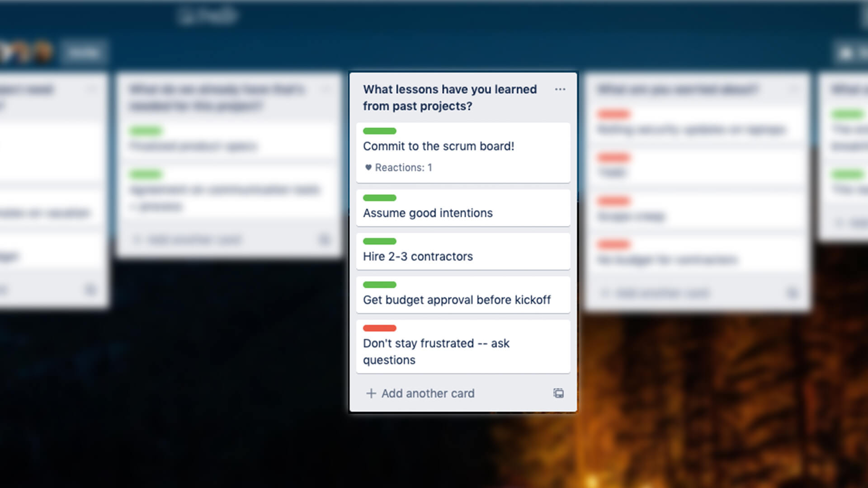Click 'Reactions: 1' to expand reactions
Image resolution: width=868 pixels, height=488 pixels.
398,168
